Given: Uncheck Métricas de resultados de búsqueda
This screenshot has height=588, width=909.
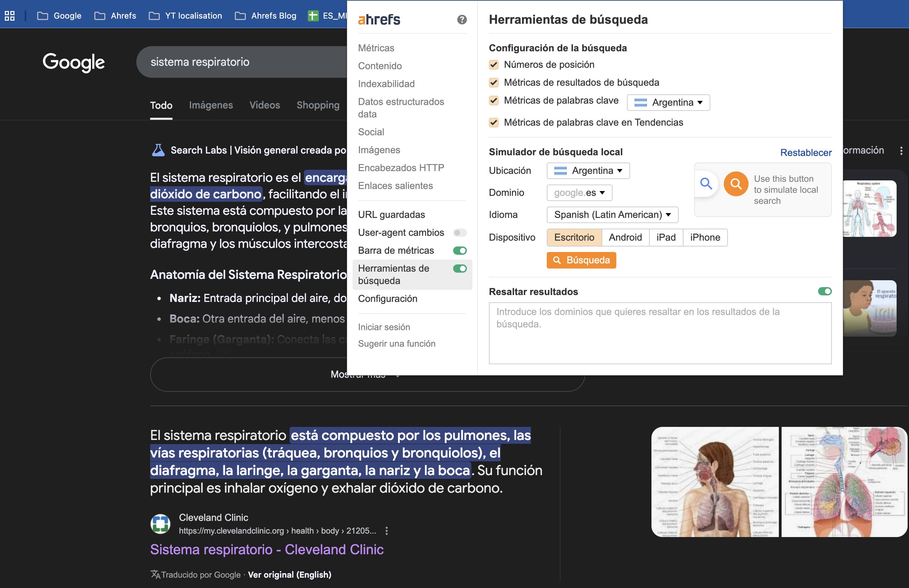Looking at the screenshot, I should click(x=494, y=83).
